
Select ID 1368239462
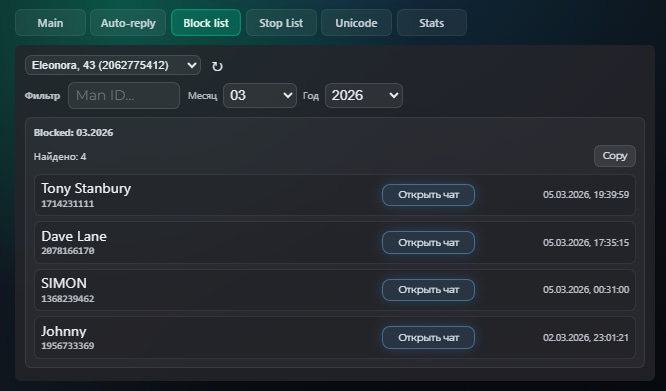[68, 299]
